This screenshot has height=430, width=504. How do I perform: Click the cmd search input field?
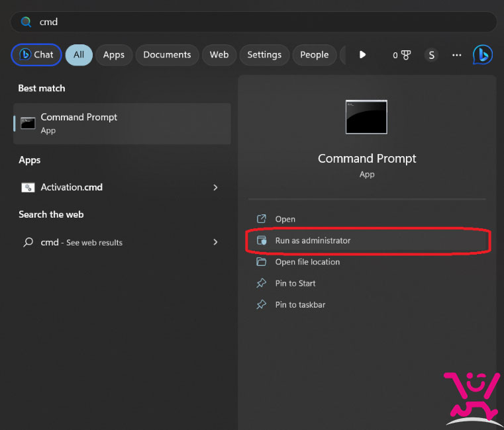point(254,22)
